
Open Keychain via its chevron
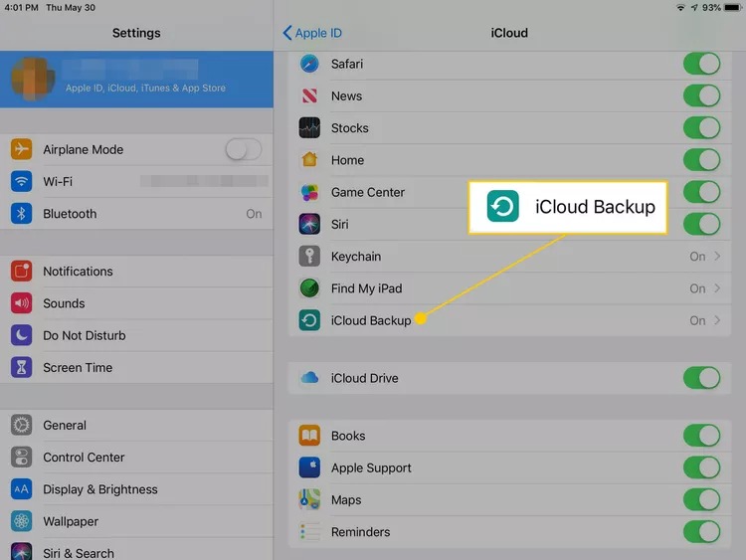coord(717,257)
